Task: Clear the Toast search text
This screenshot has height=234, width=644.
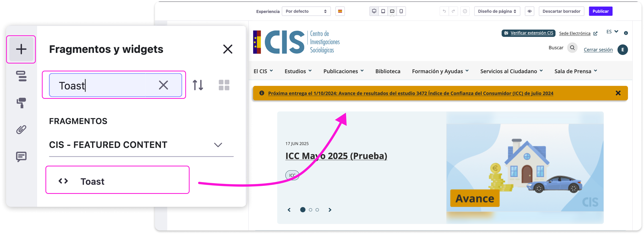Action: click(163, 85)
